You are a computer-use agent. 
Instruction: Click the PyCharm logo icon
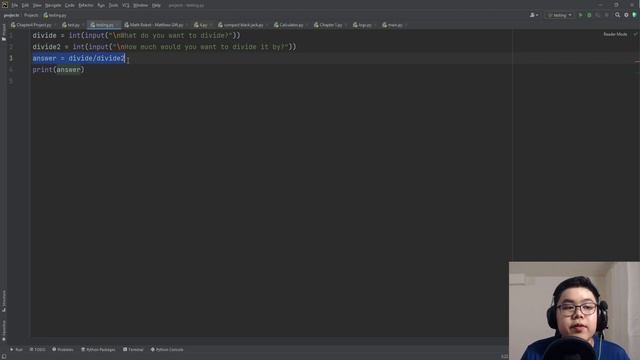(5, 5)
